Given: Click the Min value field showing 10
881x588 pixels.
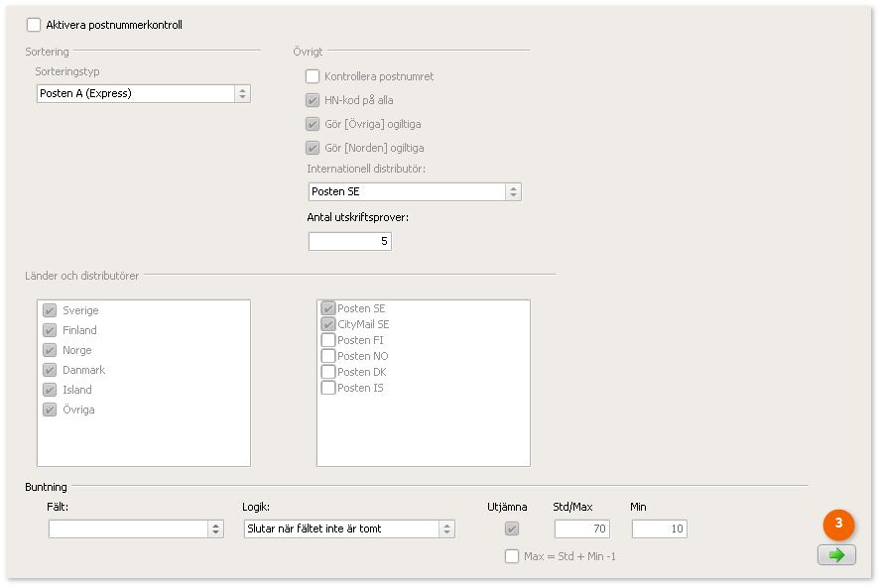Looking at the screenshot, I should pyautogui.click(x=660, y=529).
